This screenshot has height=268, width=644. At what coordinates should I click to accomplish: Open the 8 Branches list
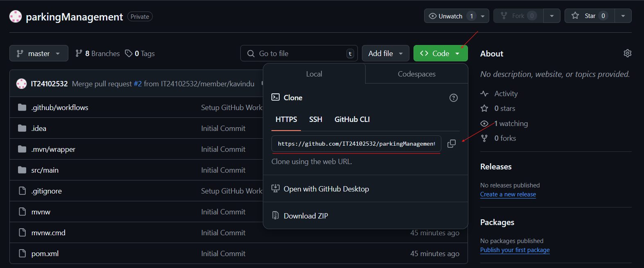98,54
